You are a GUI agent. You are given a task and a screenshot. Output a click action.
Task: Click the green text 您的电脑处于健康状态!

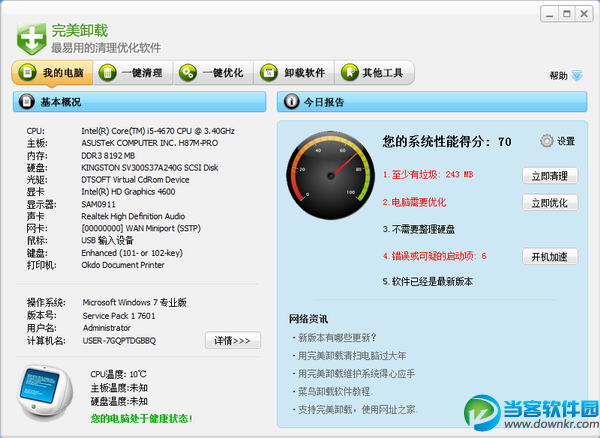141,418
